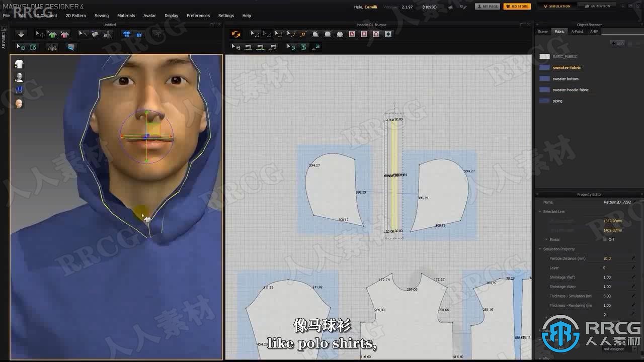Open the 2D Pattern menu
The width and height of the screenshot is (644, 362).
tap(75, 16)
